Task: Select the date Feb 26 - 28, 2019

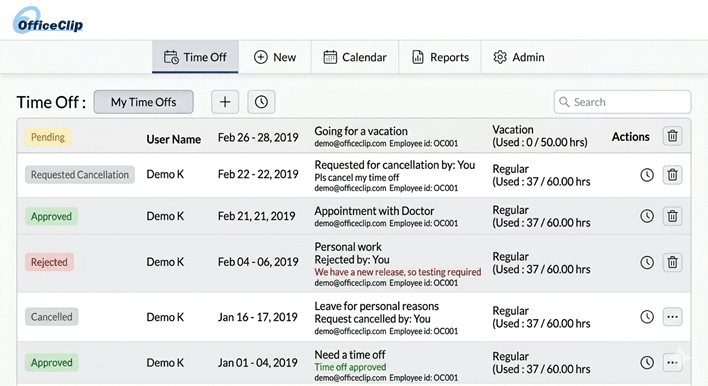Action: pyautogui.click(x=258, y=137)
